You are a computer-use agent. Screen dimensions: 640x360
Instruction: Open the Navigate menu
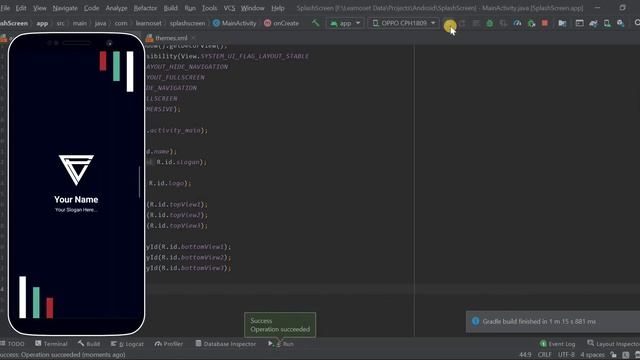point(65,8)
